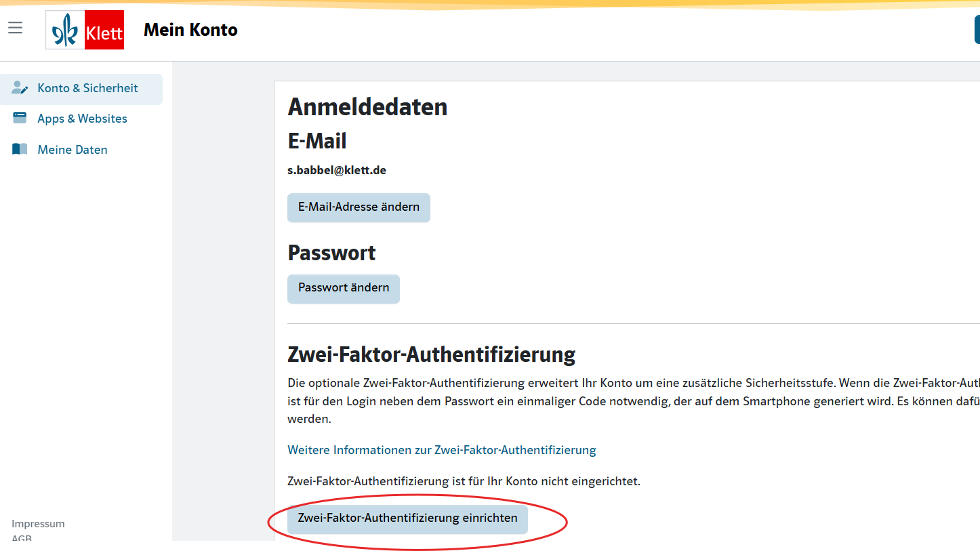Click the s.babbel@klett.de email address text
Screen dimensions: 980x551
(x=337, y=171)
